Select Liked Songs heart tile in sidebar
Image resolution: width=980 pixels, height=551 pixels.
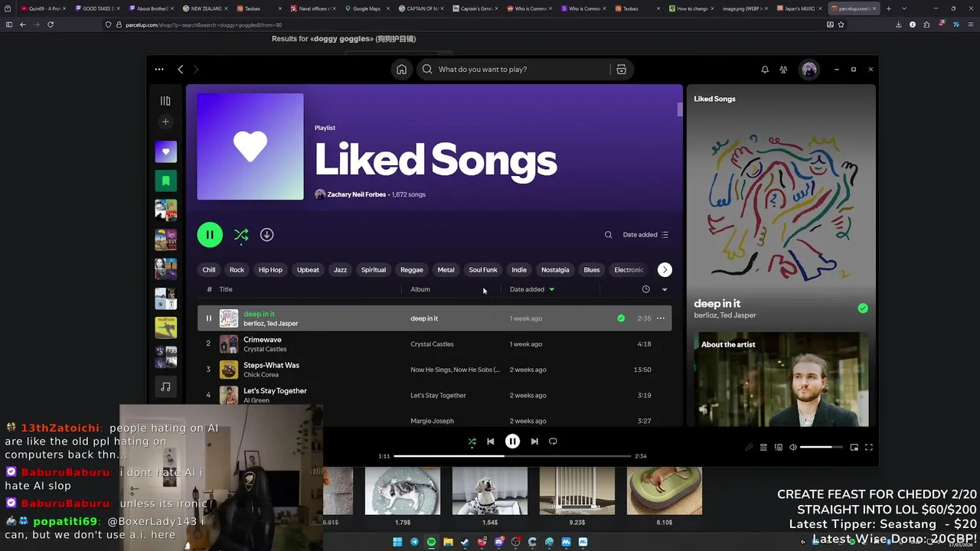(165, 152)
